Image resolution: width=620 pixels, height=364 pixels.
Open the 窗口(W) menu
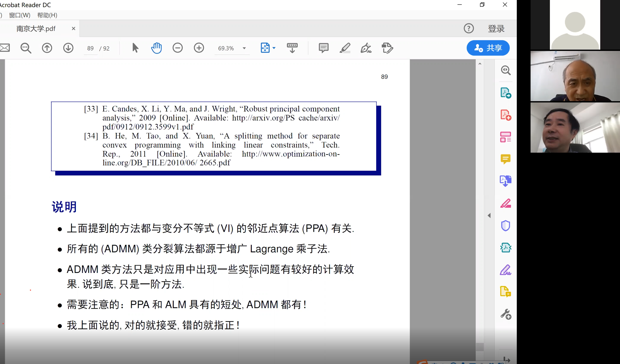click(20, 15)
